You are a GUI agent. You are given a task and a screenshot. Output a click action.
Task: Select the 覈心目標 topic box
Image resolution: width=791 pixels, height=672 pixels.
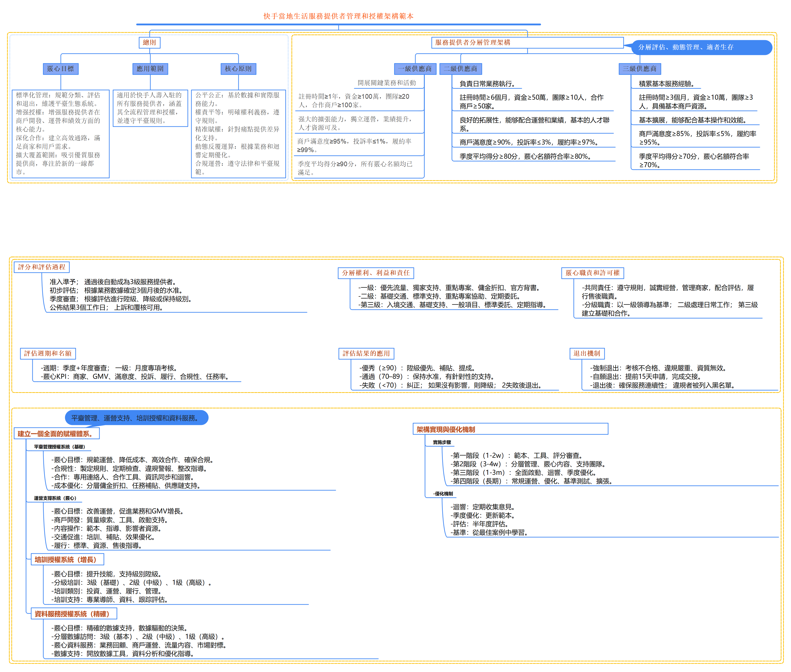pos(61,69)
